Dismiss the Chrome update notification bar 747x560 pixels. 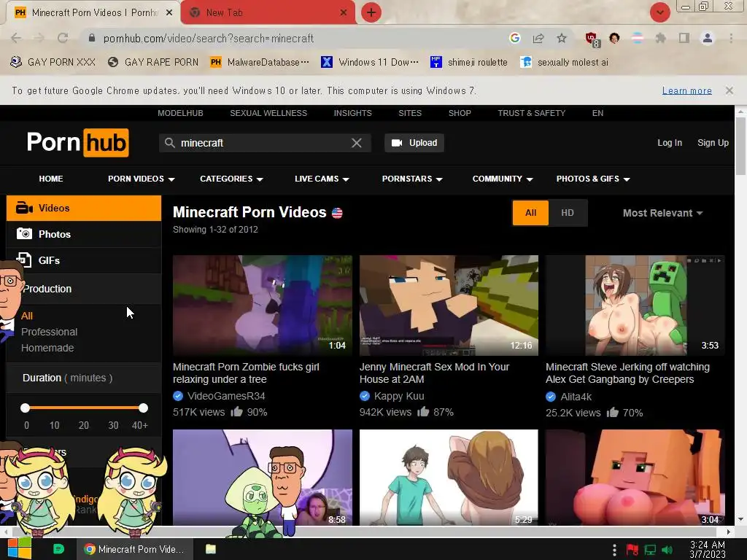pyautogui.click(x=729, y=90)
